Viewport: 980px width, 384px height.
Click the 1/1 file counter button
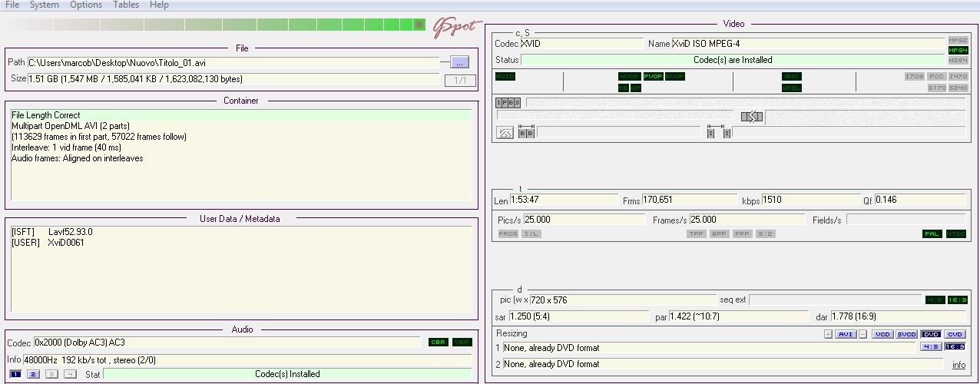[x=460, y=80]
